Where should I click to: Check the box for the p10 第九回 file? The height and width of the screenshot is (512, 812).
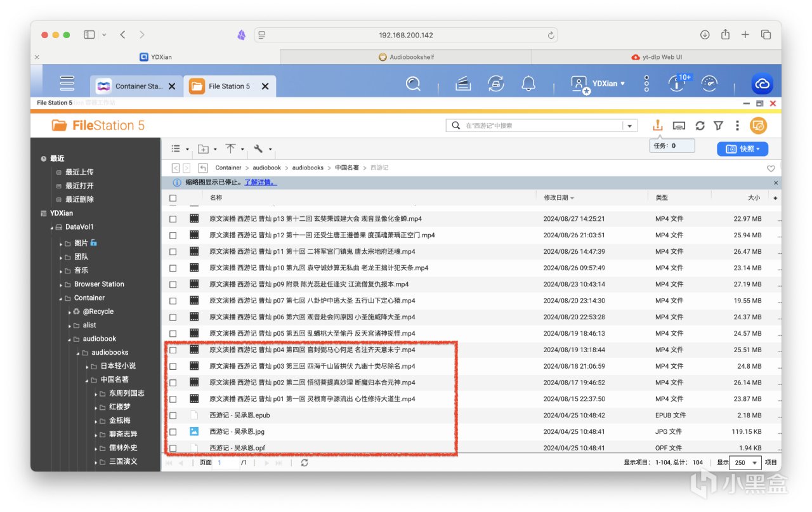tap(173, 268)
